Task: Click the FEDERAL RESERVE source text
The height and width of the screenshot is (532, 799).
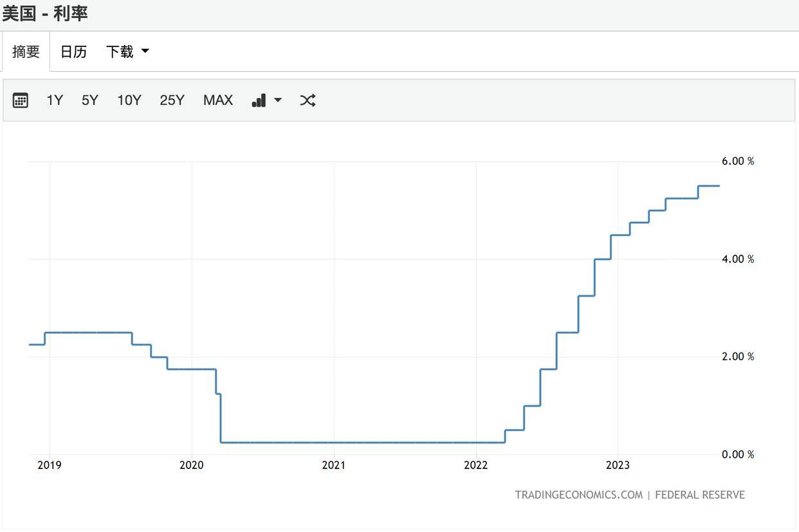Action: (x=700, y=495)
